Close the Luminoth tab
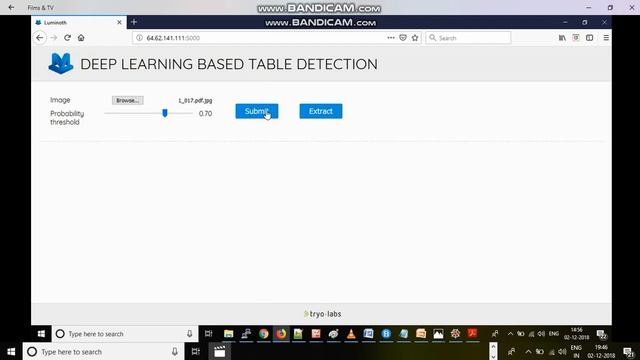The image size is (640, 360). (119, 22)
